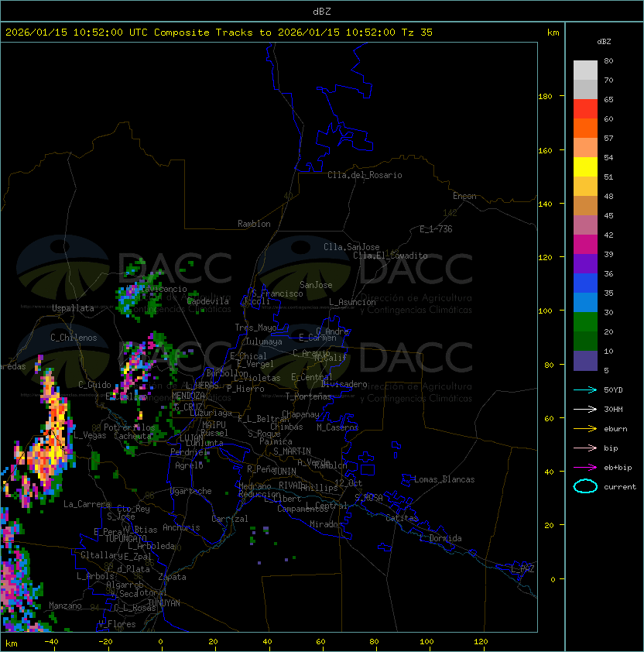The image size is (644, 652).
Task: Click the V_Flores map label
Action: point(117,624)
